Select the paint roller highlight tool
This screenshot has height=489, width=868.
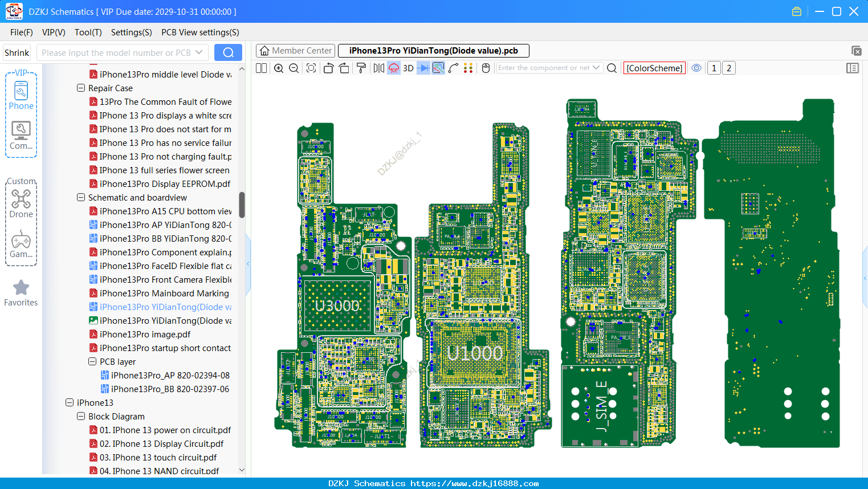click(x=361, y=68)
